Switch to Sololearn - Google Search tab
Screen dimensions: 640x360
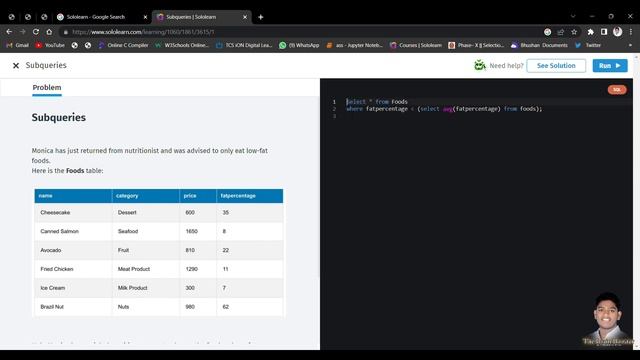(102, 17)
